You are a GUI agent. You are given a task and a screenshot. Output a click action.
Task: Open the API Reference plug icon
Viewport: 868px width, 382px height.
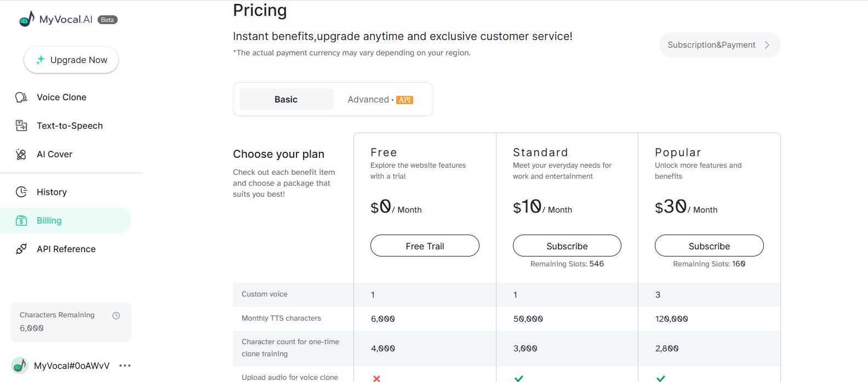21,249
